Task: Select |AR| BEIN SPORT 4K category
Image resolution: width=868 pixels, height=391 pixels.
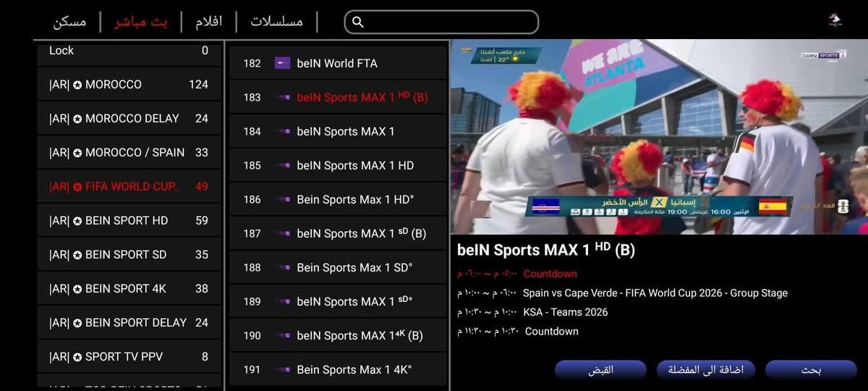Action: pyautogui.click(x=129, y=288)
